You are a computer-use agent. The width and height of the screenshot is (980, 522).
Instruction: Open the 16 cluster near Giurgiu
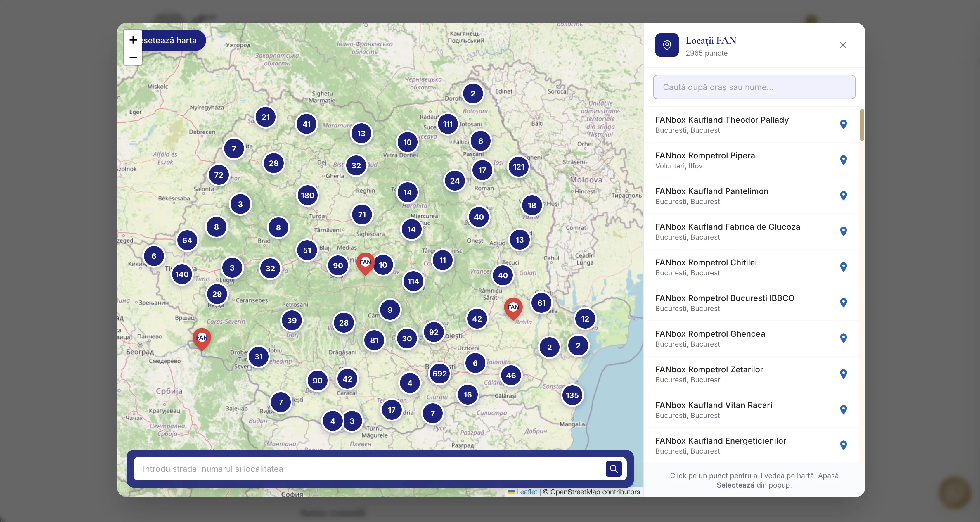[468, 395]
